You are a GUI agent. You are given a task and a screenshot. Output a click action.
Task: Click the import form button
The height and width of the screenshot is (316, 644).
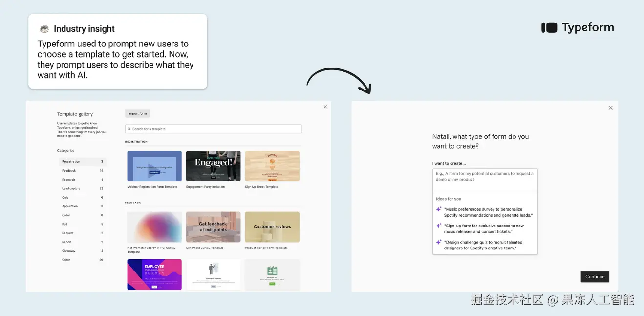click(x=137, y=113)
